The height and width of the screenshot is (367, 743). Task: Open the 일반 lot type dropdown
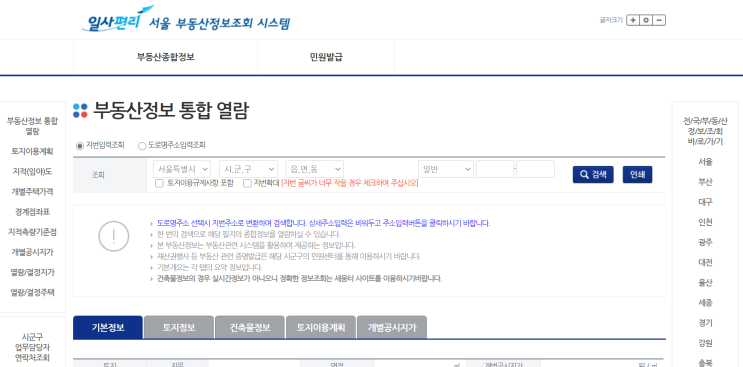(446, 169)
